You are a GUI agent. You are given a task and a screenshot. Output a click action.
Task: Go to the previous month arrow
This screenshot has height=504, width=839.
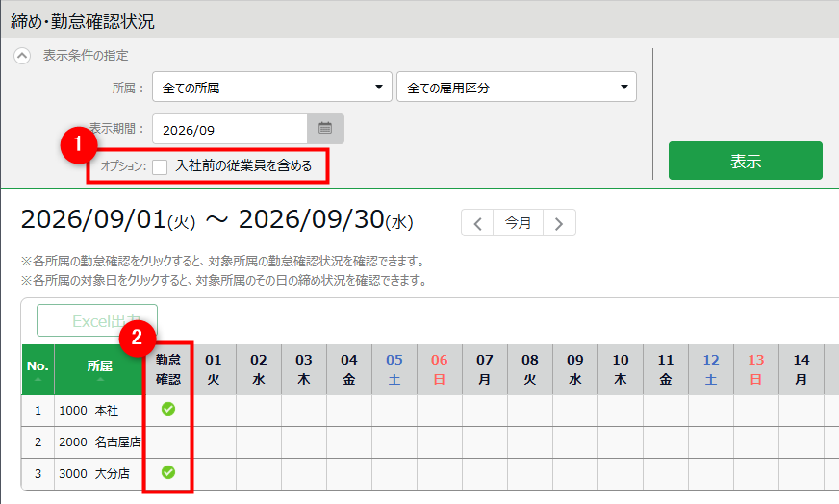477,222
